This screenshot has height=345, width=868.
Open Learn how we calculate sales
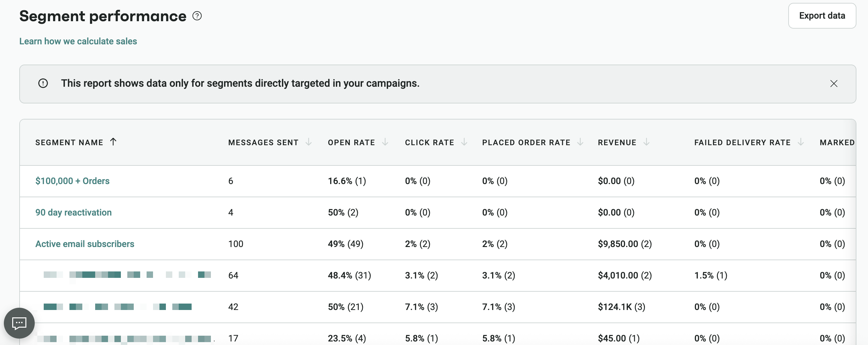78,41
